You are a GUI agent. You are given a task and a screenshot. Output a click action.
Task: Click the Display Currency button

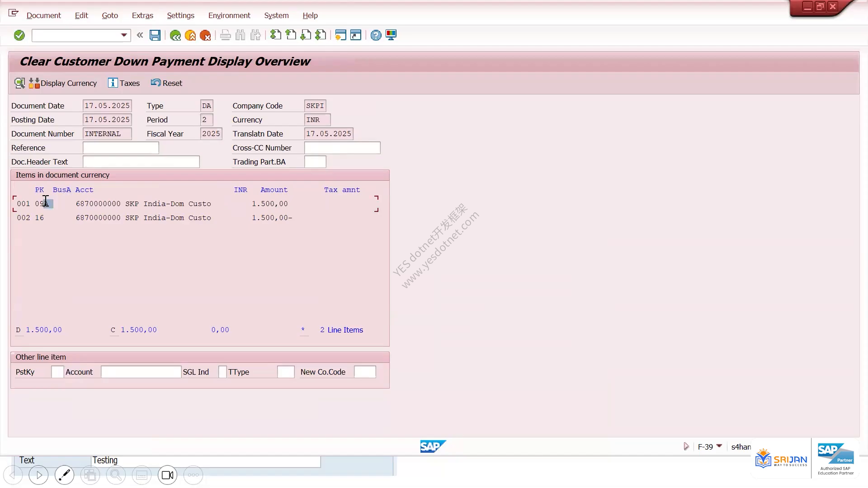[63, 83]
